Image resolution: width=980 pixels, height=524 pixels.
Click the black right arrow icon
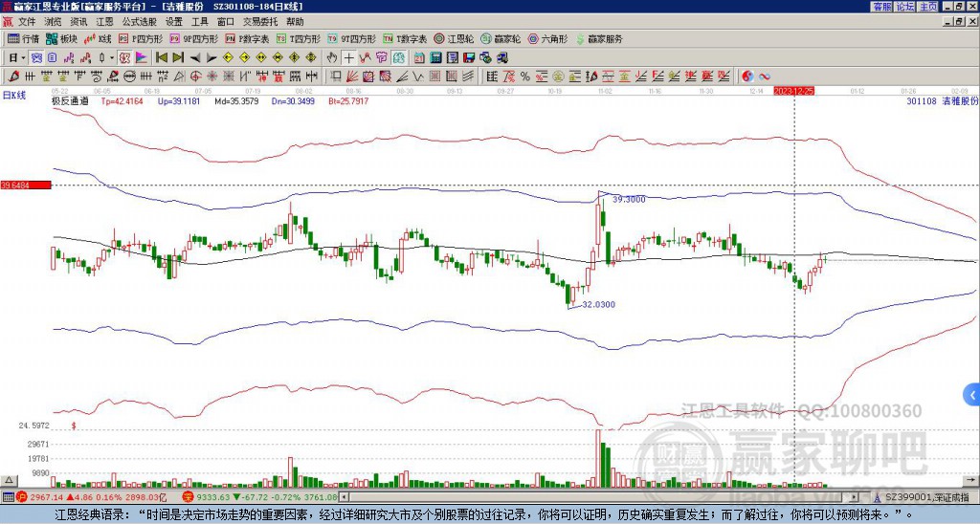212,57
